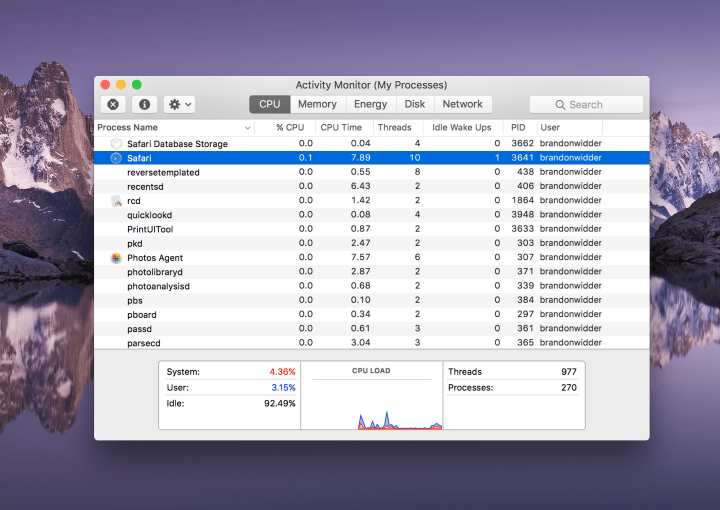Sort by CPU Time column header
The height and width of the screenshot is (510, 720).
tap(341, 128)
